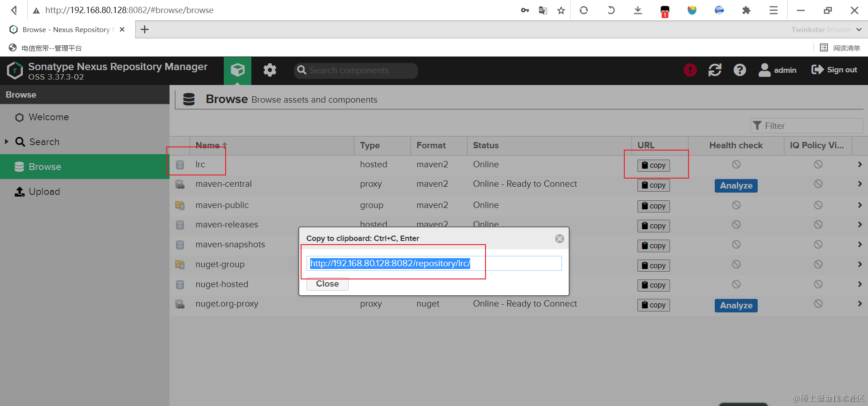The height and width of the screenshot is (406, 868).
Task: Open the browser hamburger menu
Action: 774,10
